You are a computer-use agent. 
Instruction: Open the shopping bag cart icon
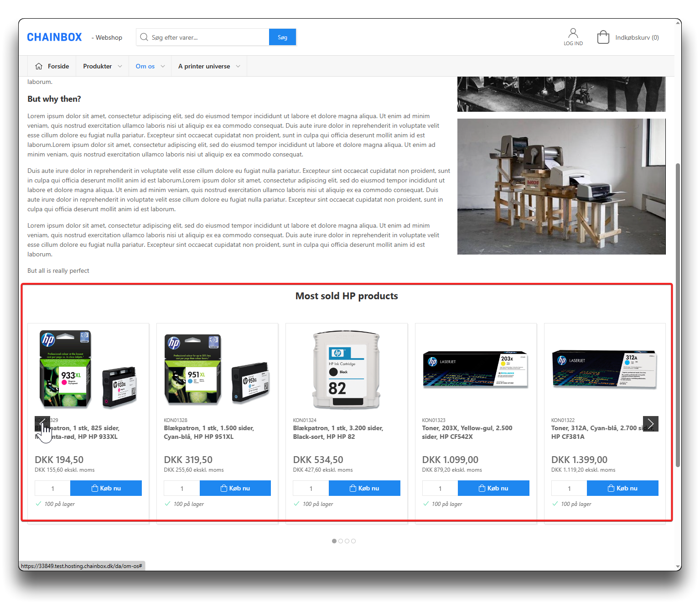[x=603, y=37]
